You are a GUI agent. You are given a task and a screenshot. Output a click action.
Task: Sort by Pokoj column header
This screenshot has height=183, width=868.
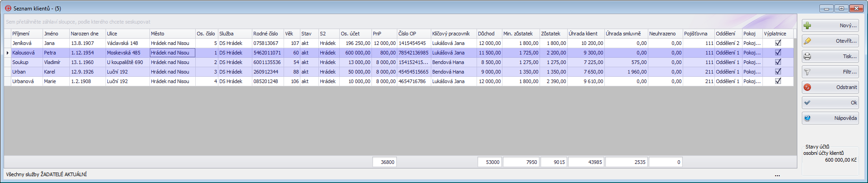coord(752,34)
